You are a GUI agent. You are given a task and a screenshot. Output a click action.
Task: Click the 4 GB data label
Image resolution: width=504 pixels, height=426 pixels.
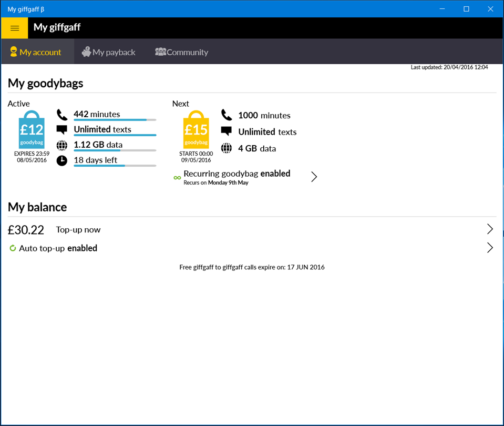(257, 148)
